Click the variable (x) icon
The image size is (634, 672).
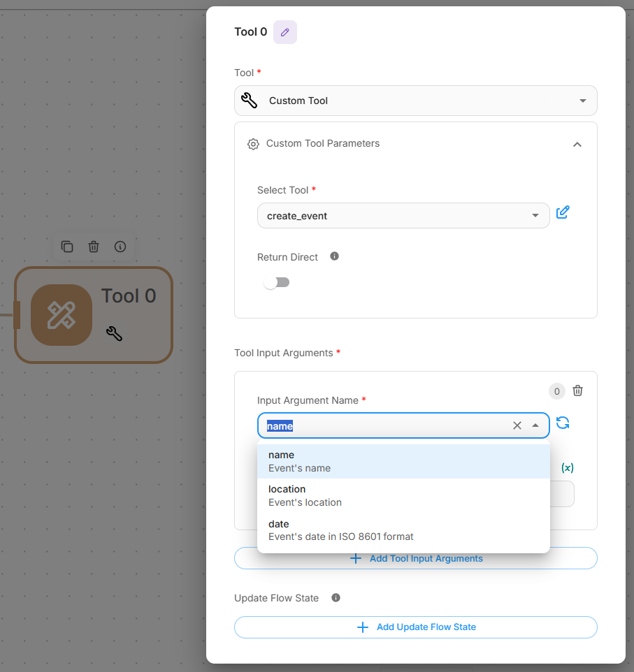tap(568, 468)
